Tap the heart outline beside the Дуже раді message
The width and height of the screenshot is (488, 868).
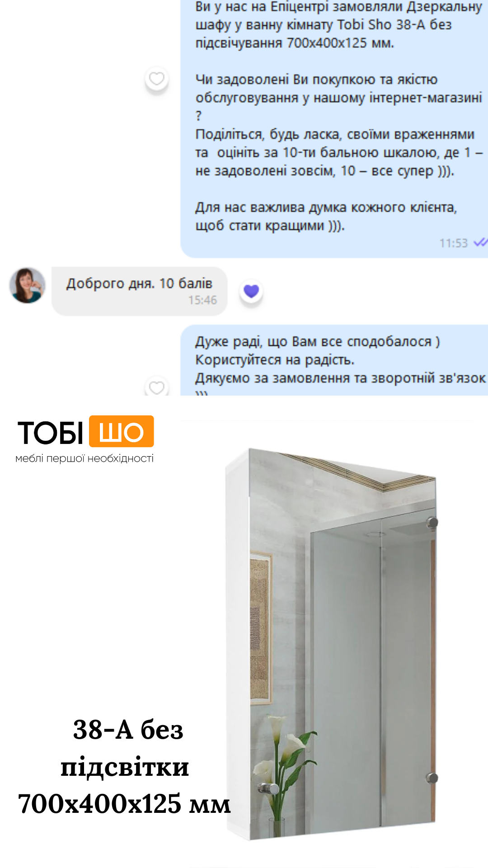[x=157, y=387]
